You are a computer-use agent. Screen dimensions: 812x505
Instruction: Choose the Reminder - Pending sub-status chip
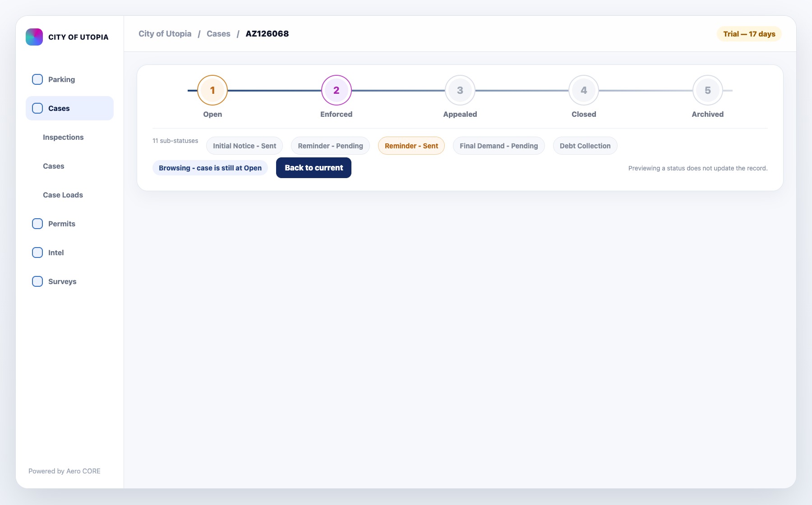tap(331, 146)
